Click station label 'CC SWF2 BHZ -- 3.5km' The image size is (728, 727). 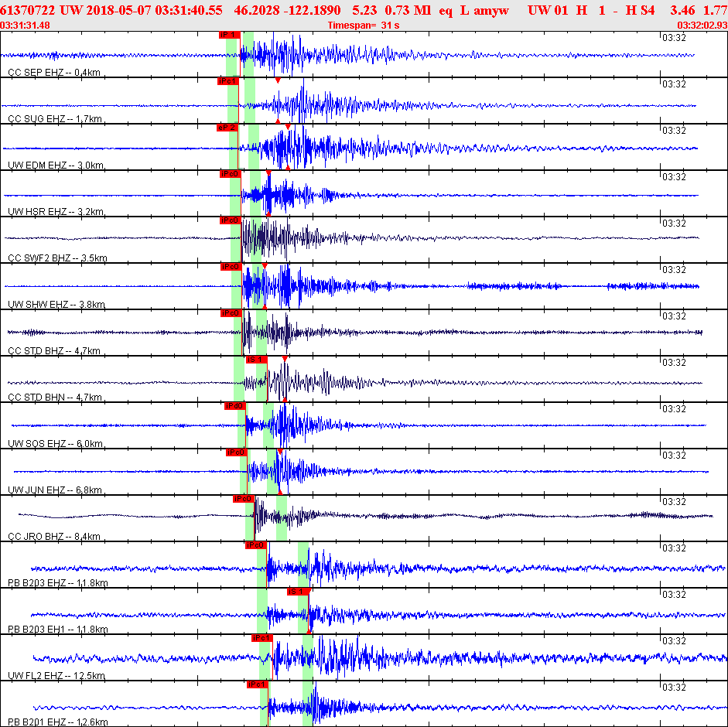pyautogui.click(x=57, y=258)
